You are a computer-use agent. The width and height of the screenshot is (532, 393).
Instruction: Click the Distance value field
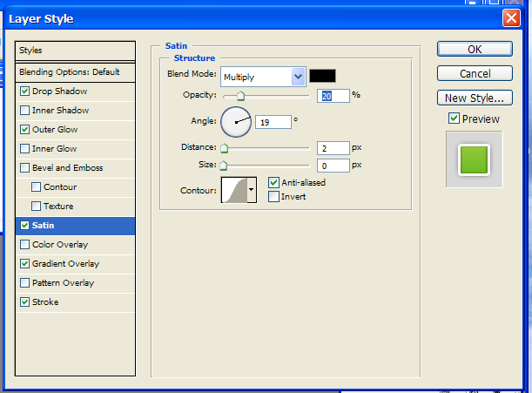point(334,148)
